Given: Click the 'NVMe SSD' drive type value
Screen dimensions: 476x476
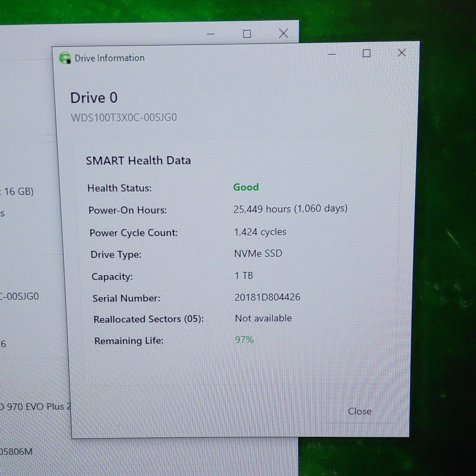Looking at the screenshot, I should coord(258,254).
